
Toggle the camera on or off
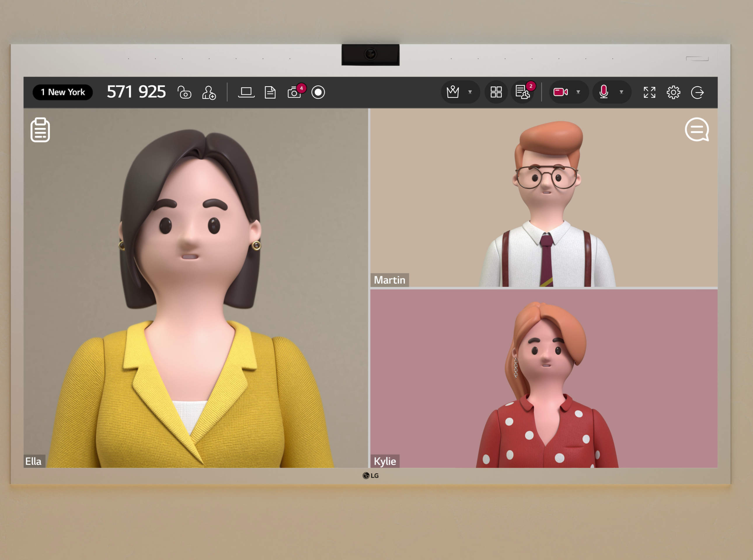[x=560, y=92]
